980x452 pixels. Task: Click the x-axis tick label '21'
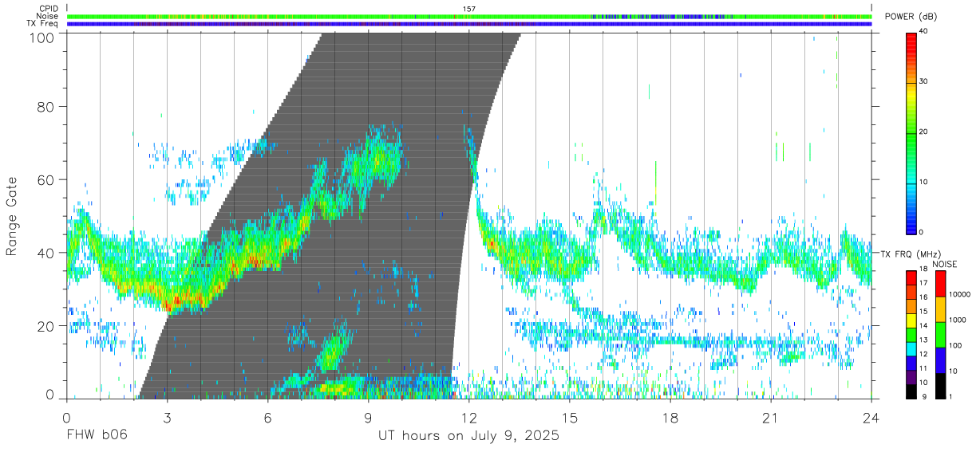click(770, 418)
